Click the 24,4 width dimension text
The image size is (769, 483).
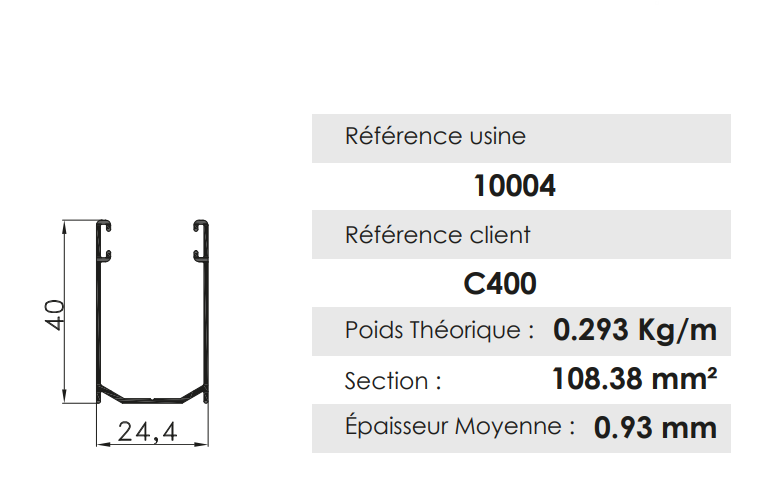(147, 432)
